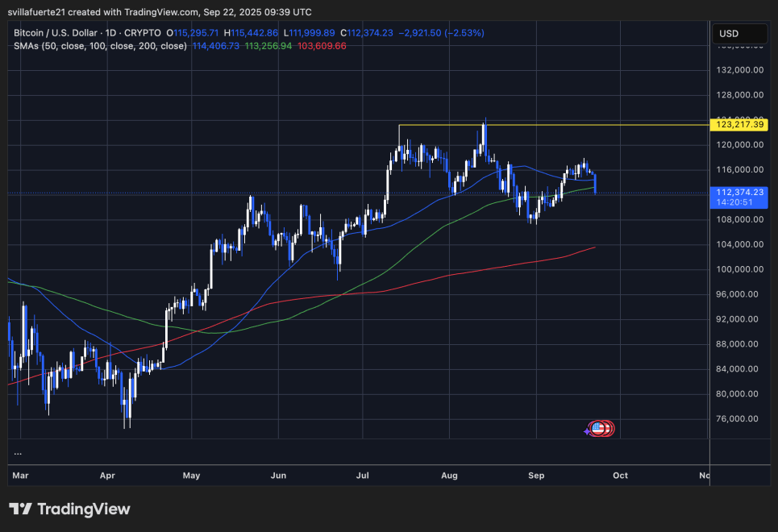Viewport: 778px width, 532px height.
Task: Select the Mar label on the time axis
Action: (20, 476)
